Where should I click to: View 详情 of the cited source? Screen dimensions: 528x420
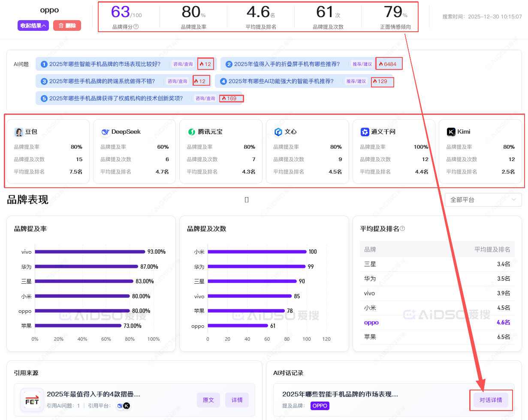237,400
